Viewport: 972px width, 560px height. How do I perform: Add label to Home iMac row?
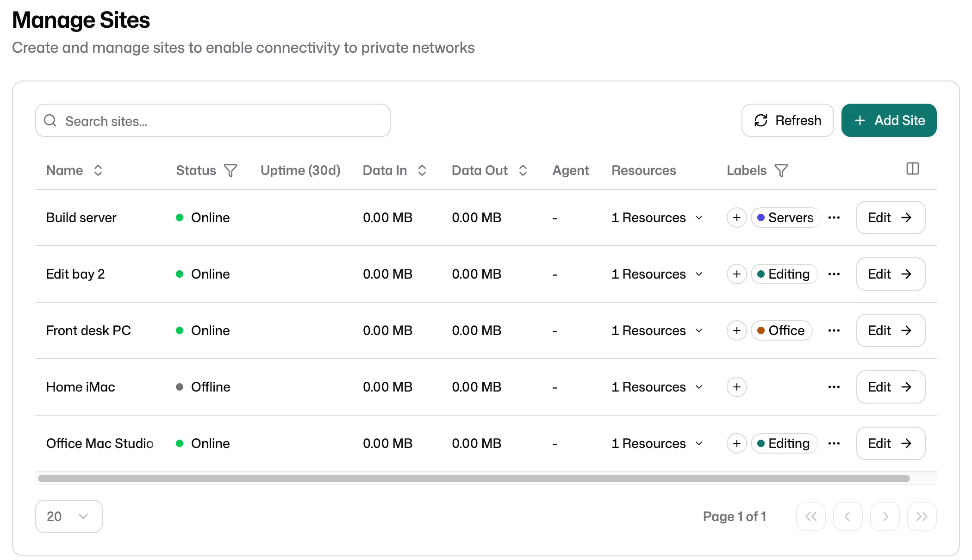[x=737, y=387]
